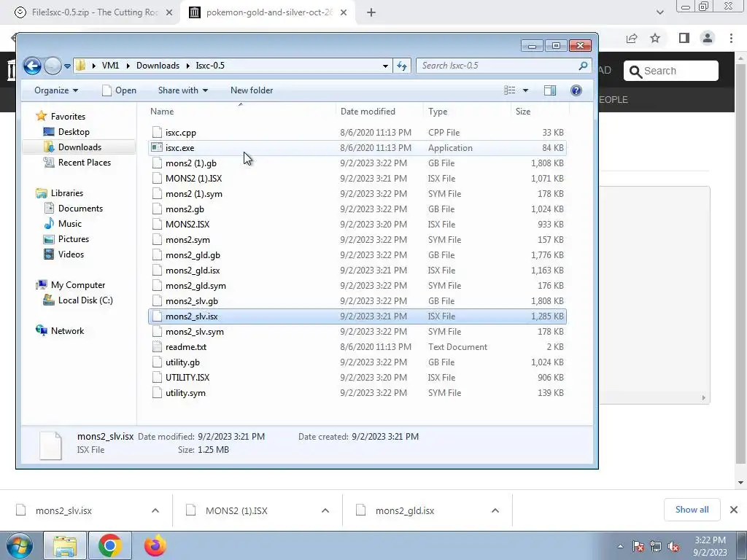Click Downloads in the address breadcrumb

[158, 66]
